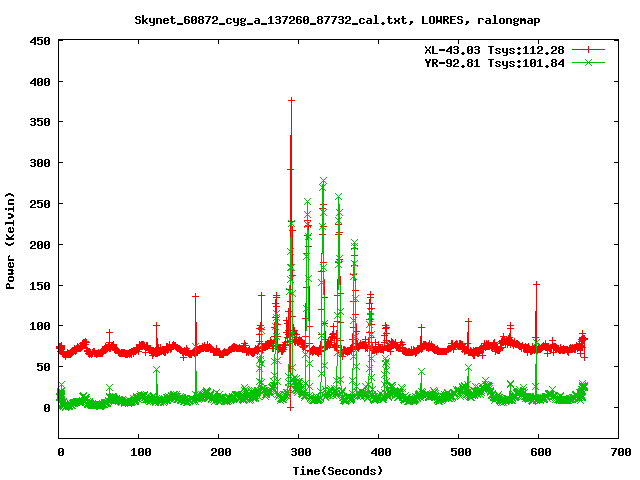This screenshot has height=480, width=640.
Task: Click the green YR legend line sample
Action: [x=588, y=62]
